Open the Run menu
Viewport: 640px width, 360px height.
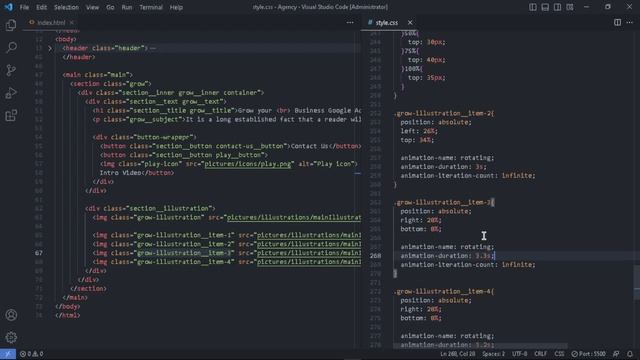127,7
